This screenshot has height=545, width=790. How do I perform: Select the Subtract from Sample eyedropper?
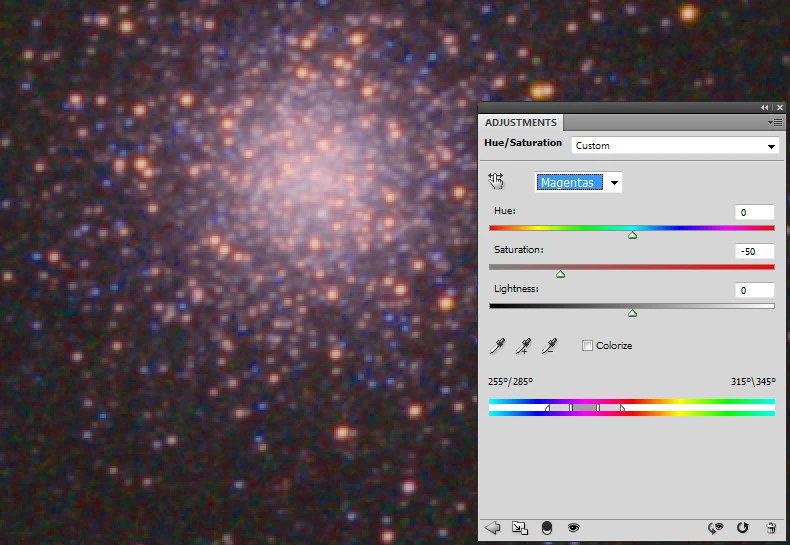pyautogui.click(x=548, y=346)
